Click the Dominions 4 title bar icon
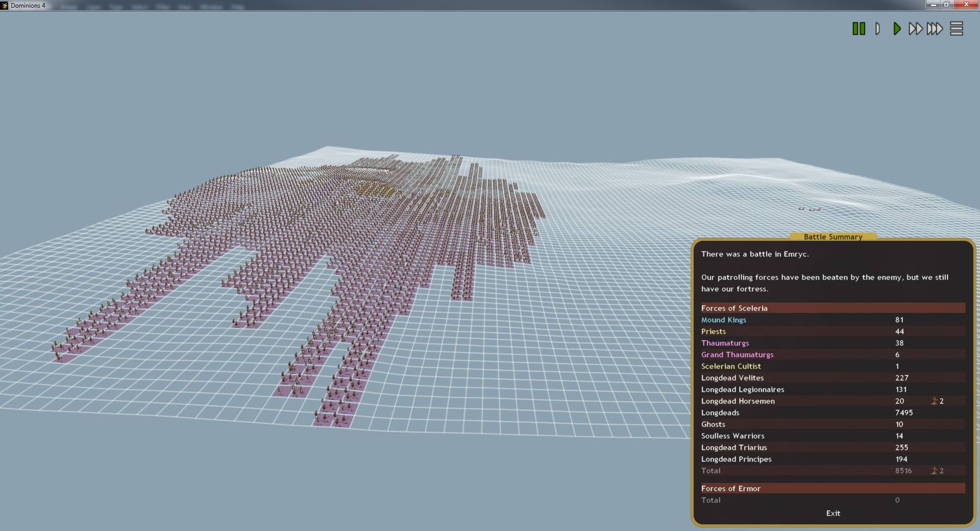This screenshot has width=980, height=531. [x=5, y=5]
